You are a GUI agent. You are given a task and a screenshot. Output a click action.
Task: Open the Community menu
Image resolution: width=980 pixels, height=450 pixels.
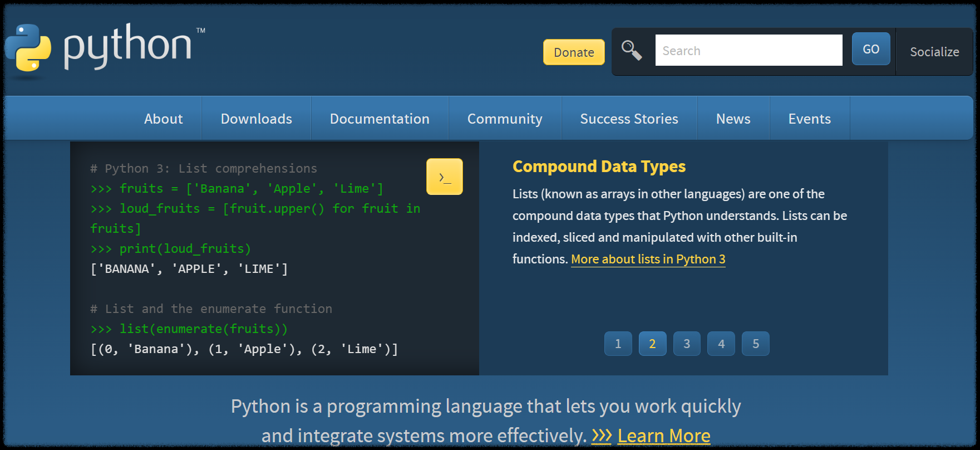[505, 118]
